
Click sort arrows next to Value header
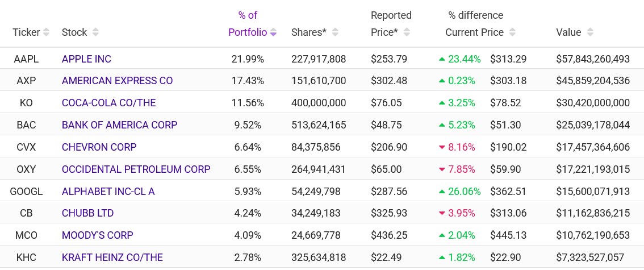point(590,32)
